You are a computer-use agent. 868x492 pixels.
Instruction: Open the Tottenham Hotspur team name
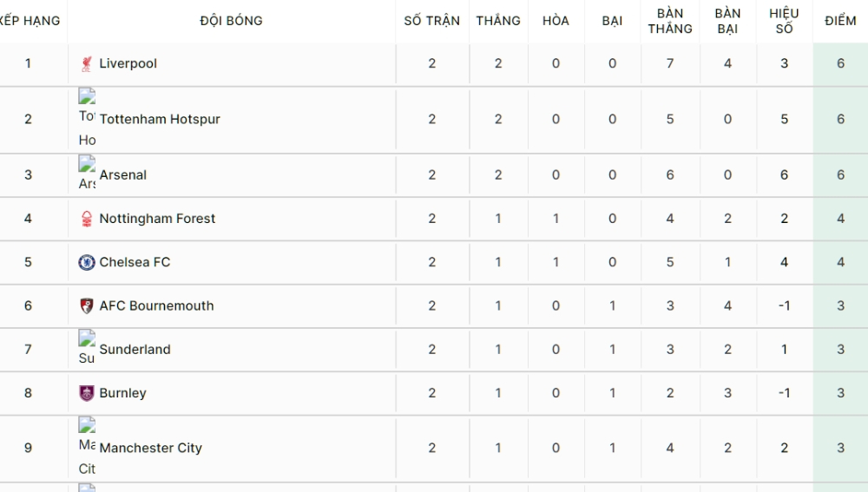click(160, 119)
